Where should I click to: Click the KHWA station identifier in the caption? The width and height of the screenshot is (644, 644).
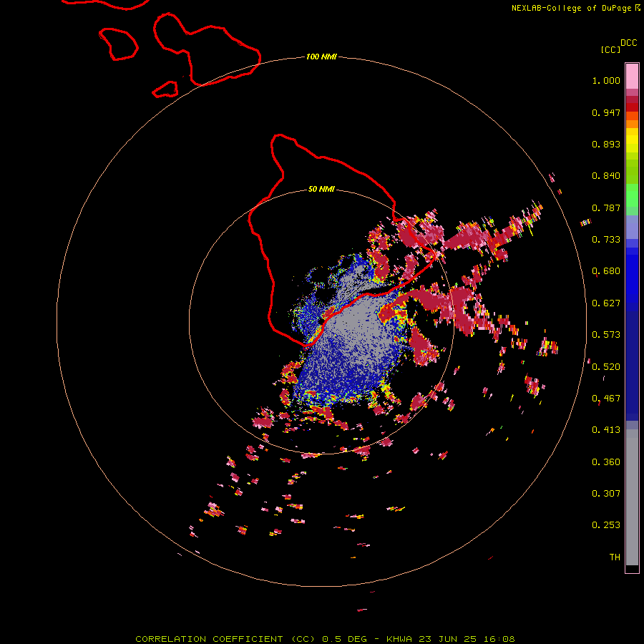click(399, 639)
